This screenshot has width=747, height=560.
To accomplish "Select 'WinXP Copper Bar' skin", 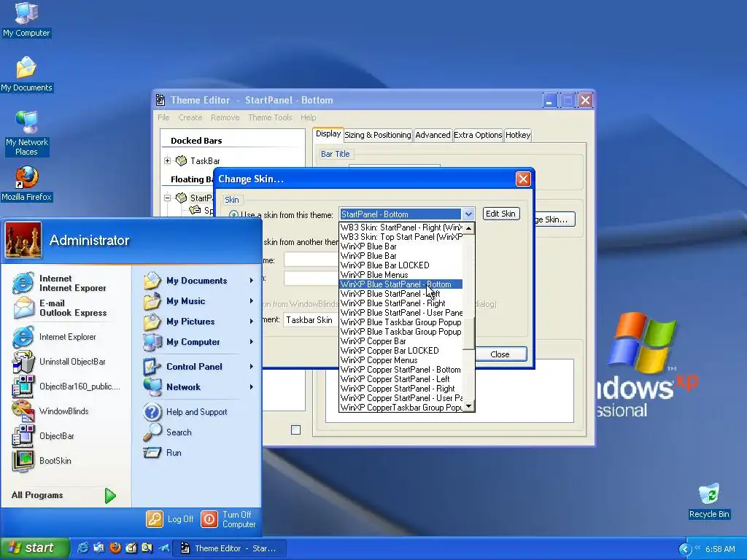I will coord(400,341).
